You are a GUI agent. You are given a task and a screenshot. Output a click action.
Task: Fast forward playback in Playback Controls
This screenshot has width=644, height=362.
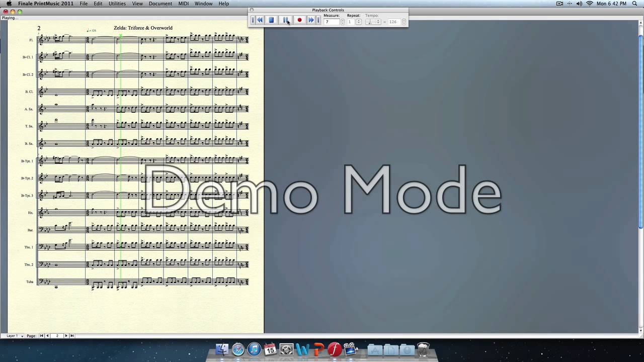tap(311, 20)
